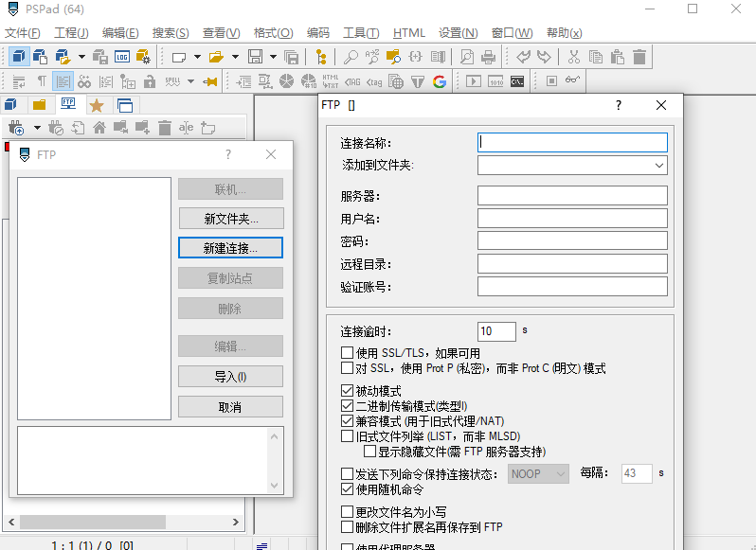Image resolution: width=756 pixels, height=550 pixels.
Task: Open the 格式(O) menu
Action: (274, 33)
